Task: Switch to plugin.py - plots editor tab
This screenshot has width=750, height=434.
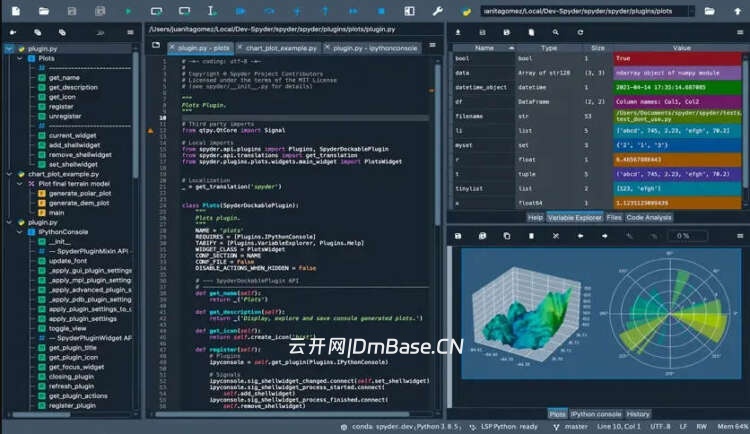Action: pos(199,48)
